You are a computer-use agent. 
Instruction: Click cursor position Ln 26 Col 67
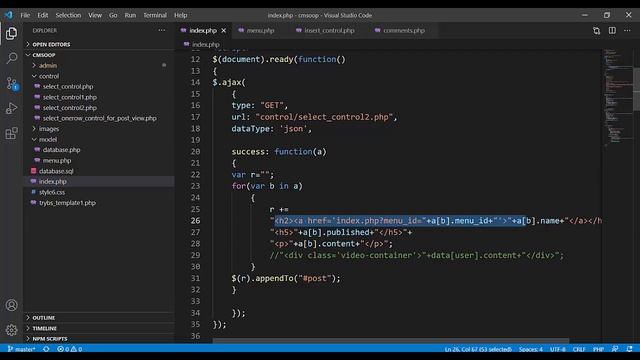478,349
